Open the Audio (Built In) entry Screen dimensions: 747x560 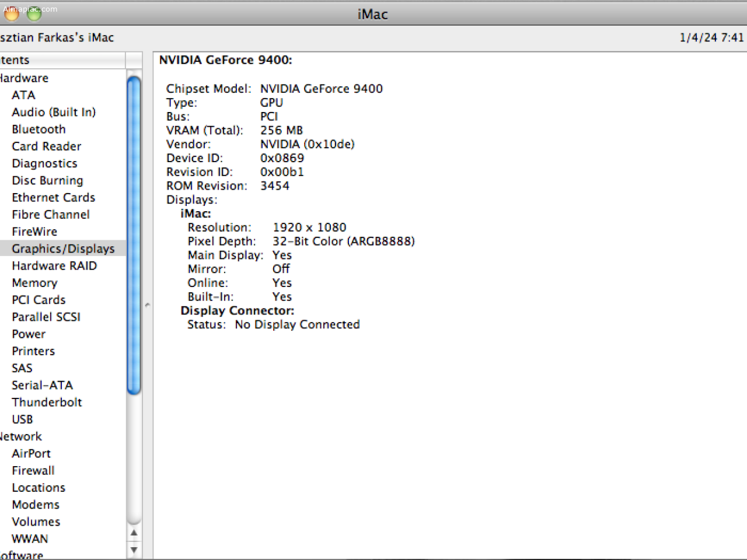click(x=54, y=112)
